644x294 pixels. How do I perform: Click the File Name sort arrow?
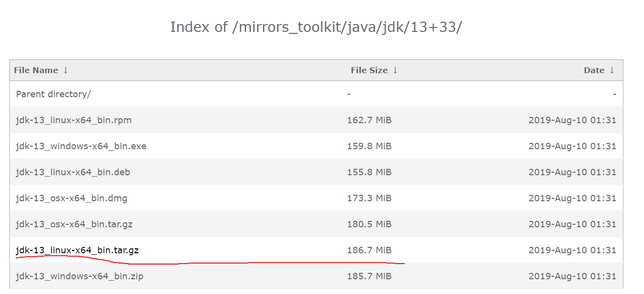pos(65,70)
